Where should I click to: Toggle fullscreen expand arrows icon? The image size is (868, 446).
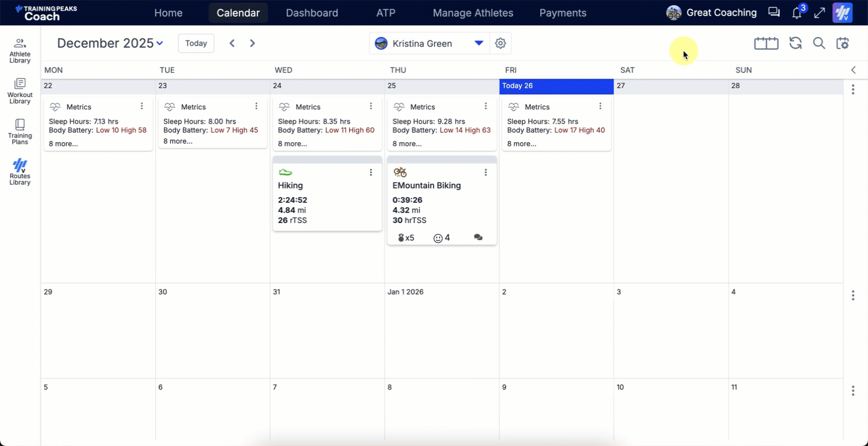tap(820, 13)
